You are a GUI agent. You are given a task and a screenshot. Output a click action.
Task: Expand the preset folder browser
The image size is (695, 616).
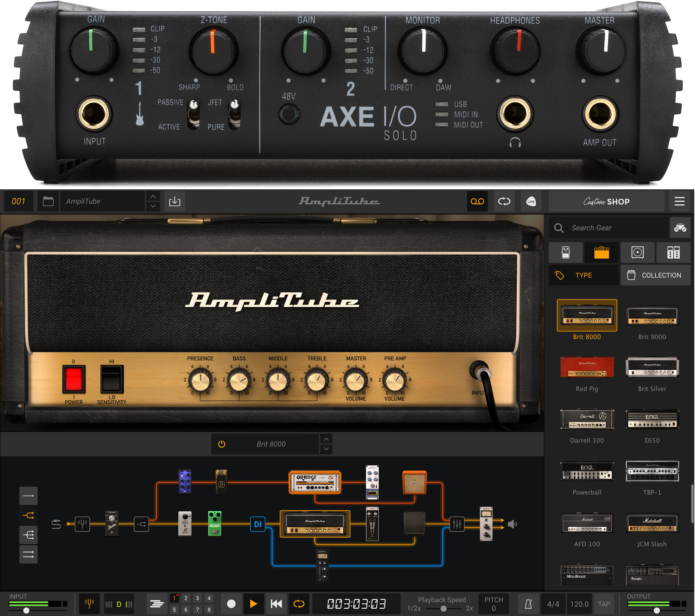[48, 201]
